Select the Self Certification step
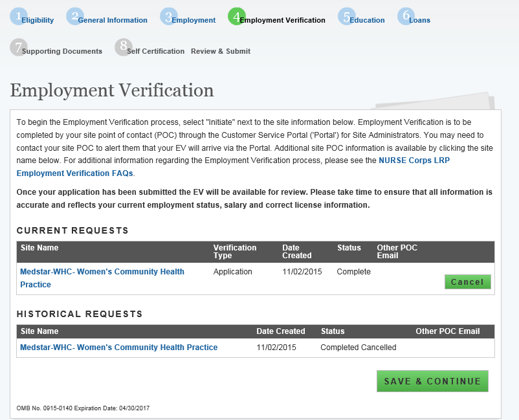The width and height of the screenshot is (519, 420). (x=155, y=51)
